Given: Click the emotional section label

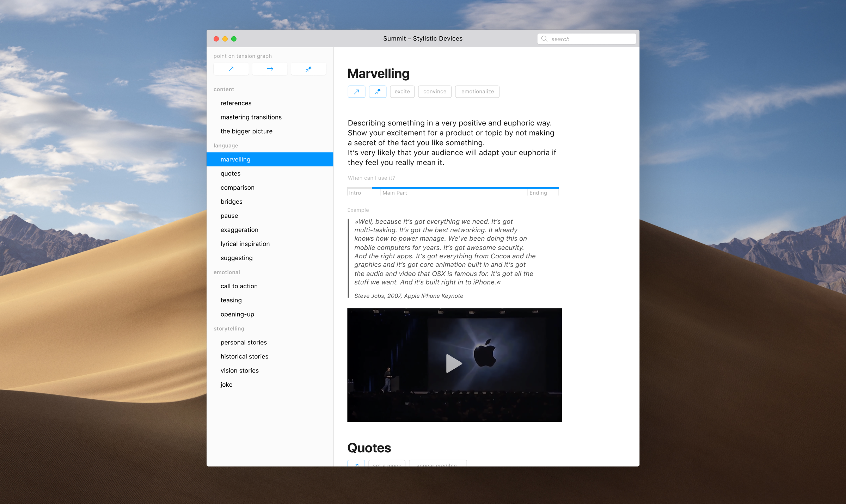Looking at the screenshot, I should (x=227, y=272).
